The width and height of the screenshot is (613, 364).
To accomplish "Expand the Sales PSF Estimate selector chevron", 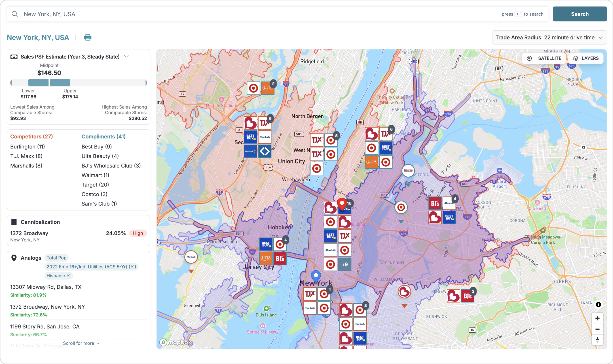I will [127, 56].
